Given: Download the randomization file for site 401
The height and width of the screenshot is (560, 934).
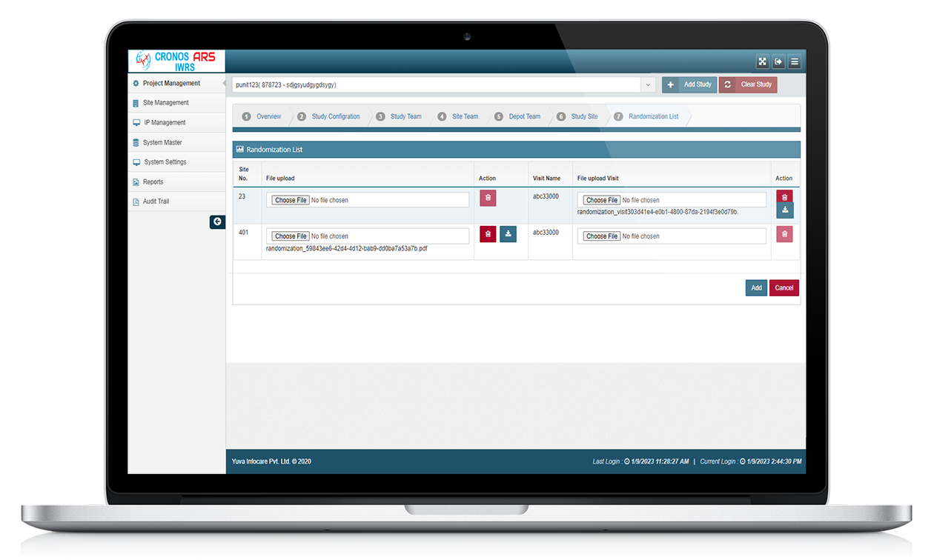Looking at the screenshot, I should click(508, 235).
